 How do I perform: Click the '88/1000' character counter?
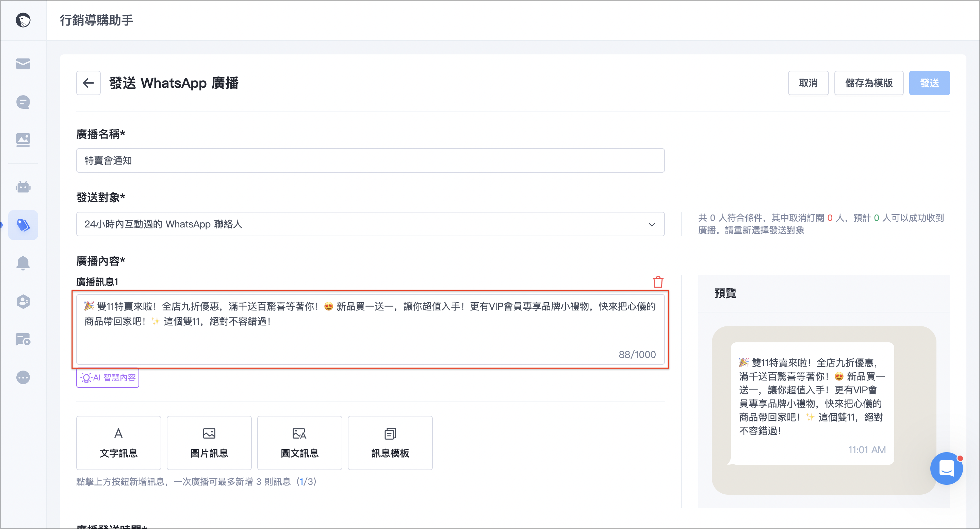tap(637, 355)
